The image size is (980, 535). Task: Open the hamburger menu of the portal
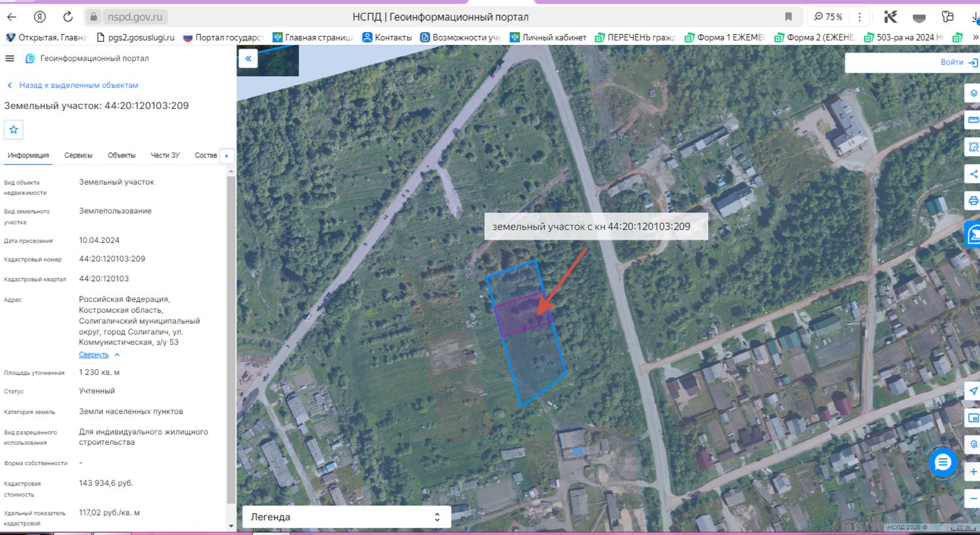[x=10, y=58]
